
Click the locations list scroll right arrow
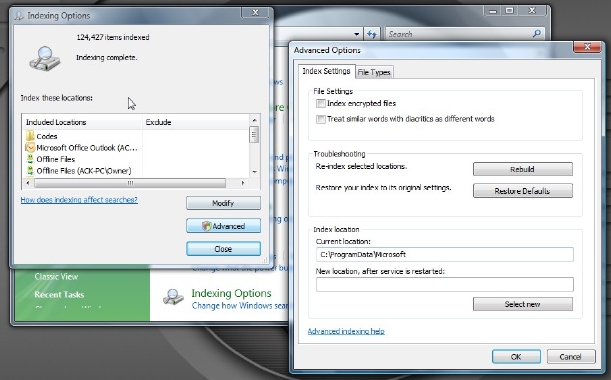point(243,183)
